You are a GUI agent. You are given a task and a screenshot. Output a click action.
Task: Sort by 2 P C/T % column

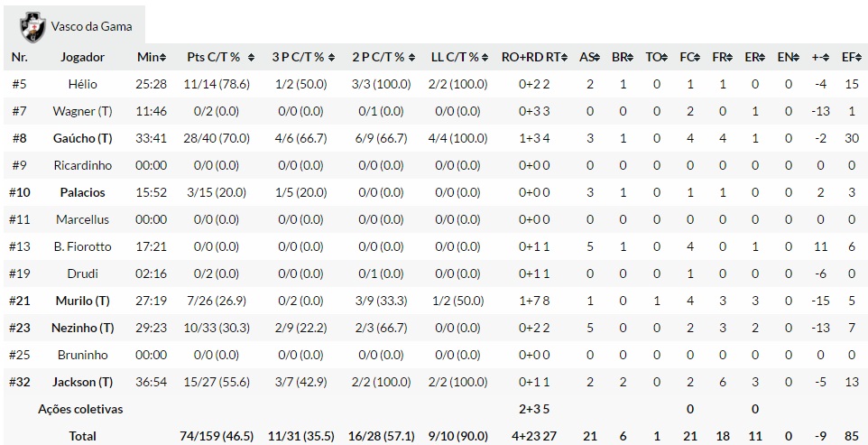(x=383, y=57)
